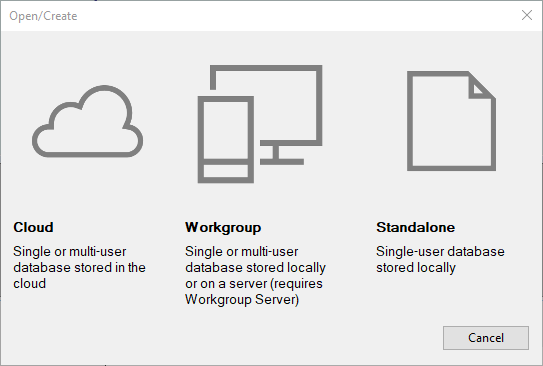Image resolution: width=543 pixels, height=366 pixels.
Task: Select the bold Standalone heading
Action: 416,227
